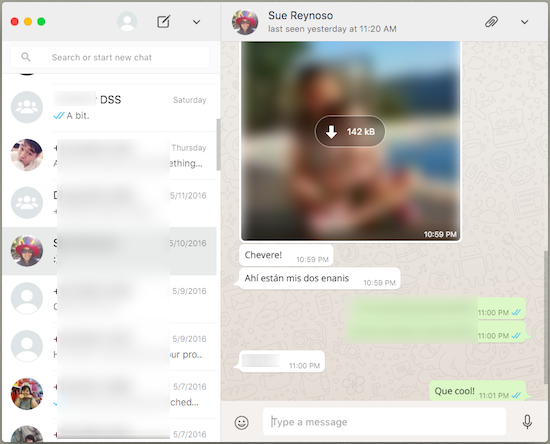
Task: Expand the sidebar menu dropdown chevron
Action: (196, 22)
